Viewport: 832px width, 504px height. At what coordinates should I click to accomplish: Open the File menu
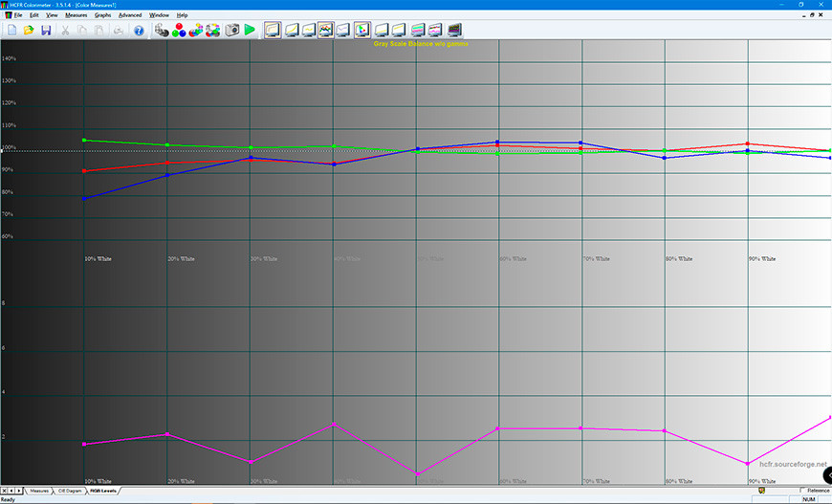(17, 15)
